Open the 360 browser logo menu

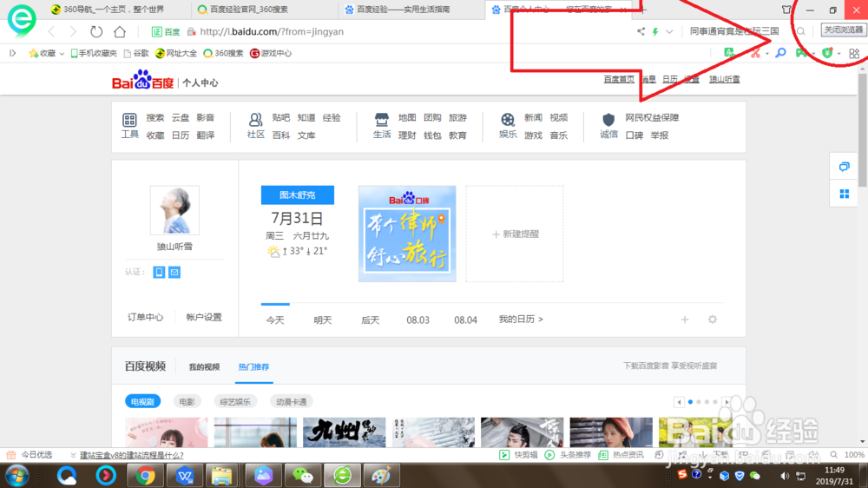(x=21, y=19)
